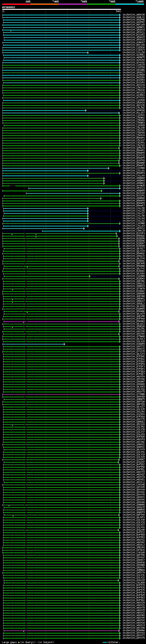
Task: Click the white query sequence bar
Action: pyautogui.click(x=62, y=10)
